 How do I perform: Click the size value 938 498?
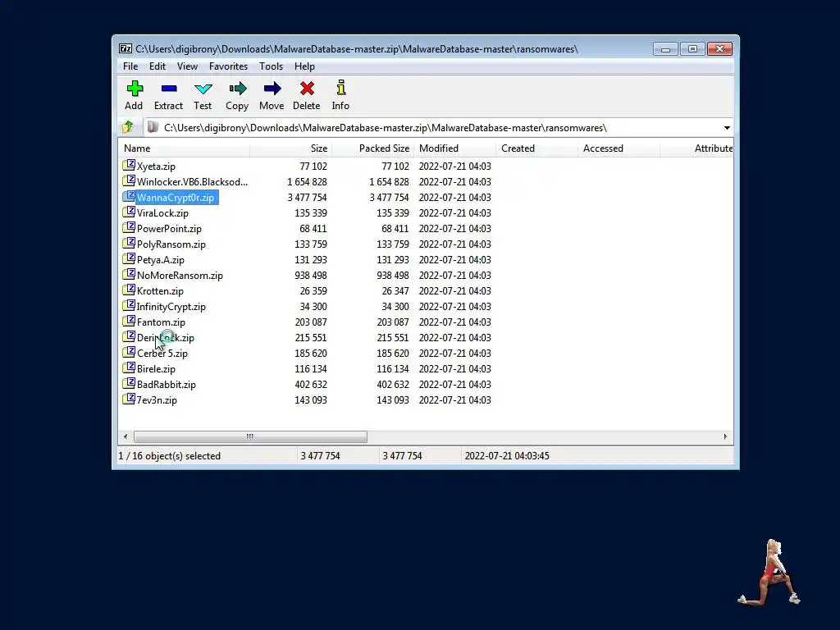tap(311, 276)
